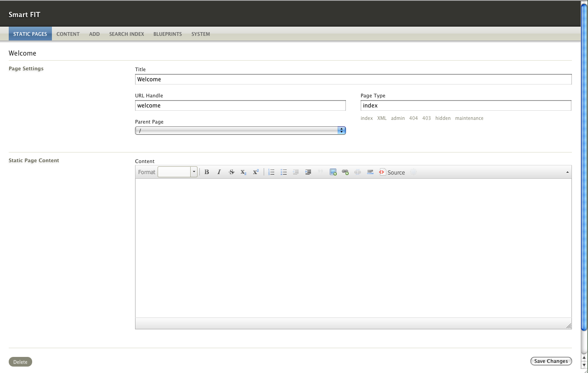
Task: Insert an image via toolbar icon
Action: tap(334, 172)
